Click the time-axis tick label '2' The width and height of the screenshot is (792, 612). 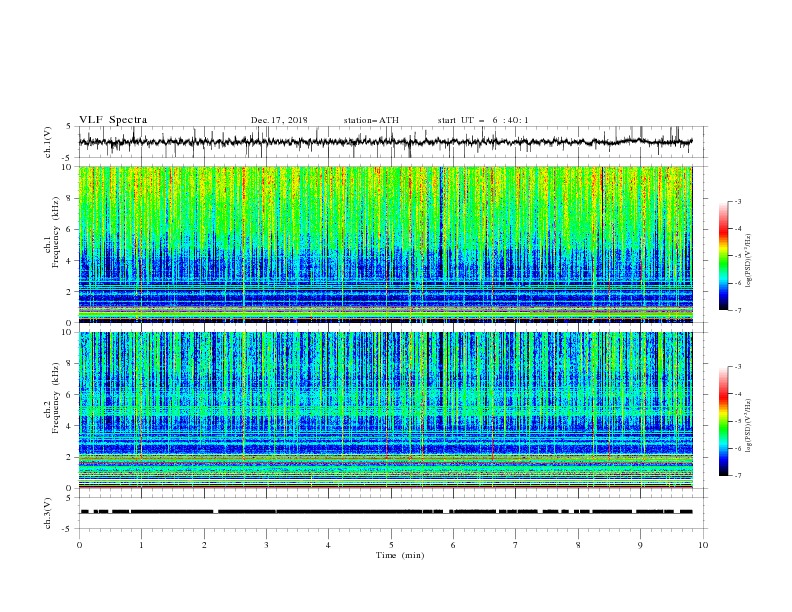tap(204, 545)
